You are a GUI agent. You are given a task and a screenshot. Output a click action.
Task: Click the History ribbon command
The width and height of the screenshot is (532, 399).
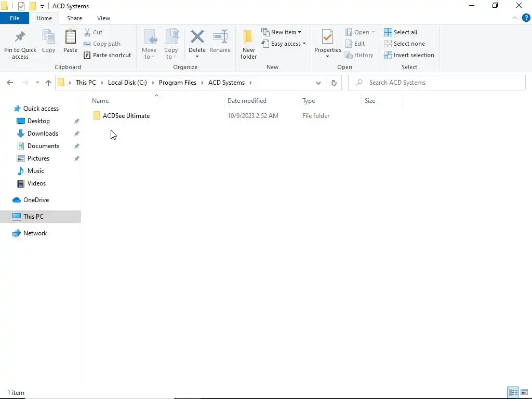click(359, 55)
